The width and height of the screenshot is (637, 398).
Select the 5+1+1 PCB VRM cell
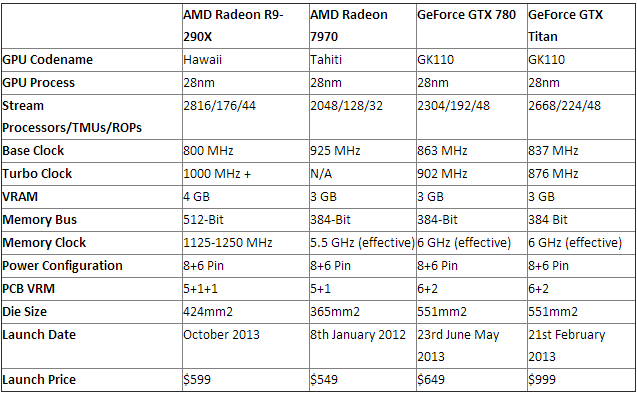pyautogui.click(x=245, y=289)
